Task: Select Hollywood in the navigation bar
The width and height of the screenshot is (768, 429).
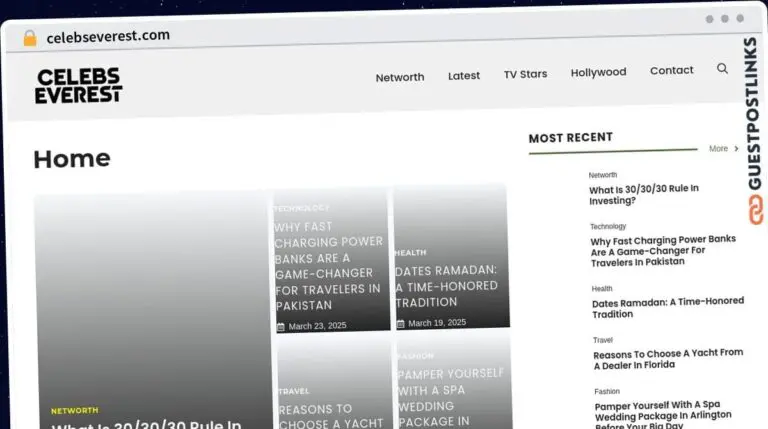Action: [598, 72]
